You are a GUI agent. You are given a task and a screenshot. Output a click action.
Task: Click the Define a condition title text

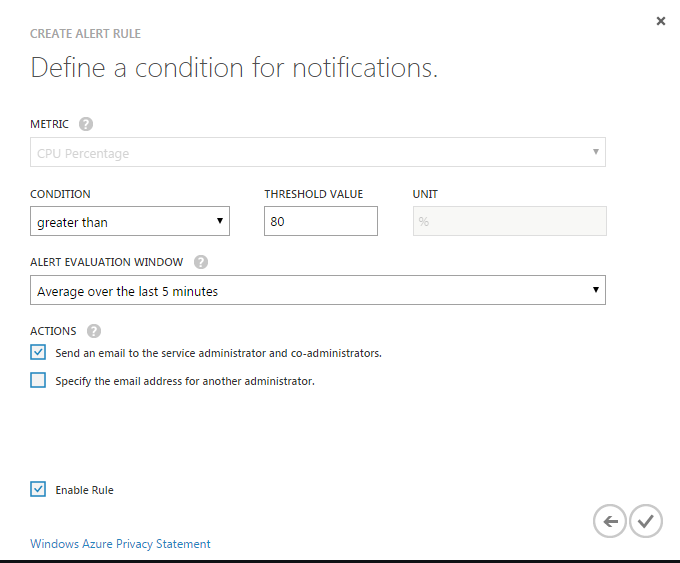pos(234,68)
